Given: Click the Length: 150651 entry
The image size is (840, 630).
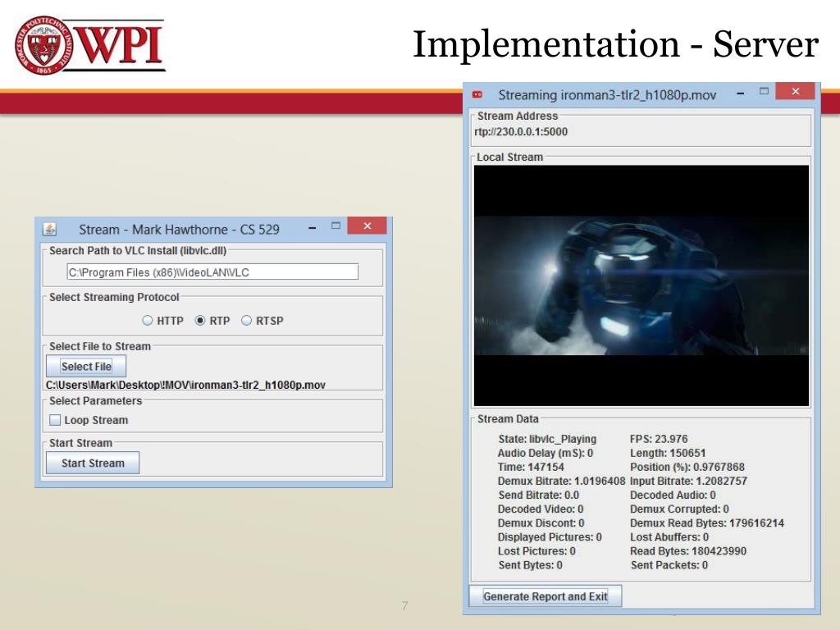Looking at the screenshot, I should 668,453.
